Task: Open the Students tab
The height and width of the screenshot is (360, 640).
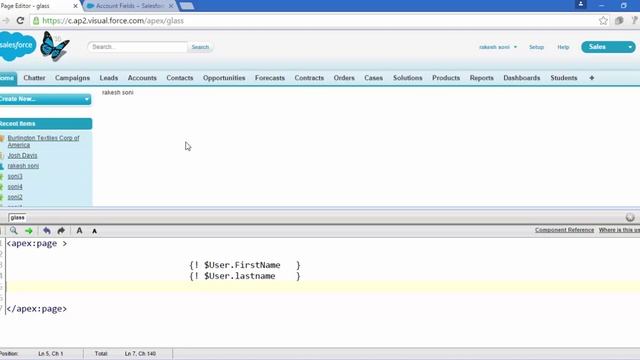Action: (x=564, y=78)
